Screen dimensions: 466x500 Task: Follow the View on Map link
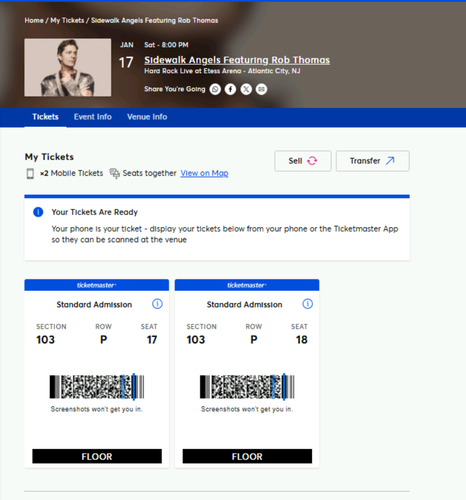point(204,173)
